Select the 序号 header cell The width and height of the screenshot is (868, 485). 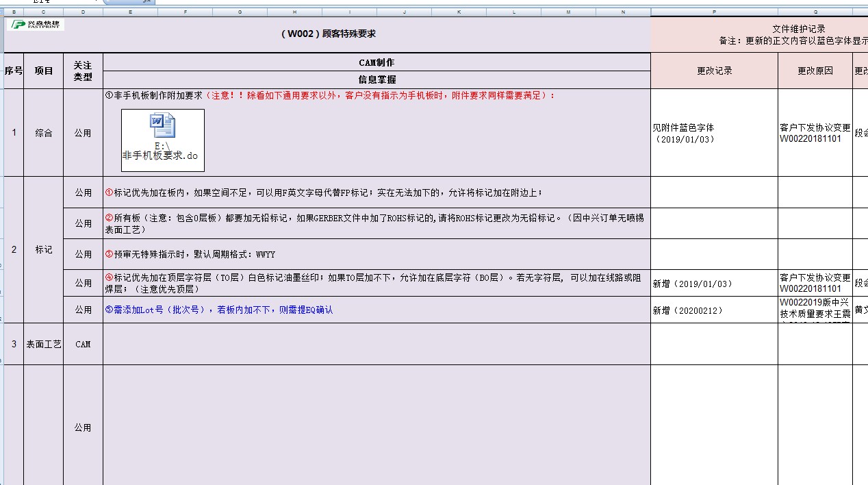point(14,71)
